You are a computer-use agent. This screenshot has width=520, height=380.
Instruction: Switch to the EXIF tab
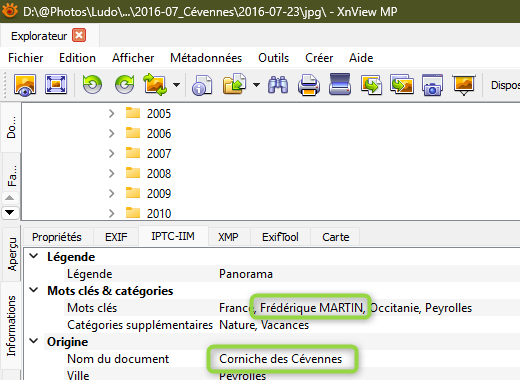116,237
